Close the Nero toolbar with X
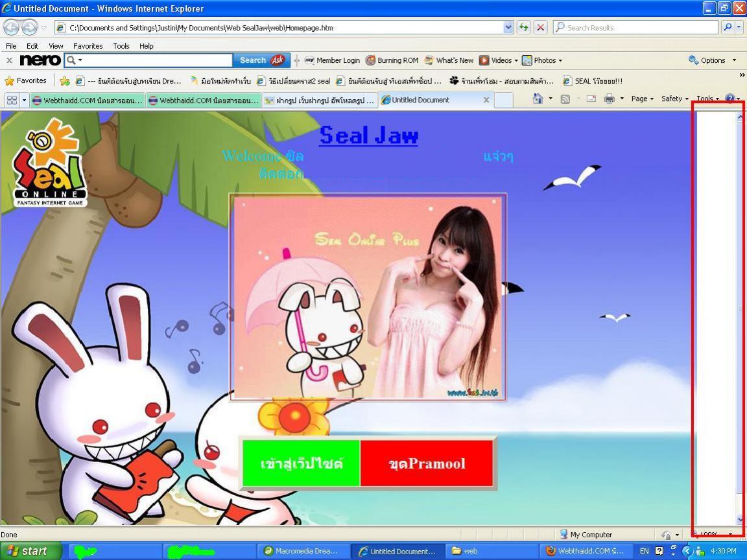This screenshot has height=560, width=747. pyautogui.click(x=9, y=60)
